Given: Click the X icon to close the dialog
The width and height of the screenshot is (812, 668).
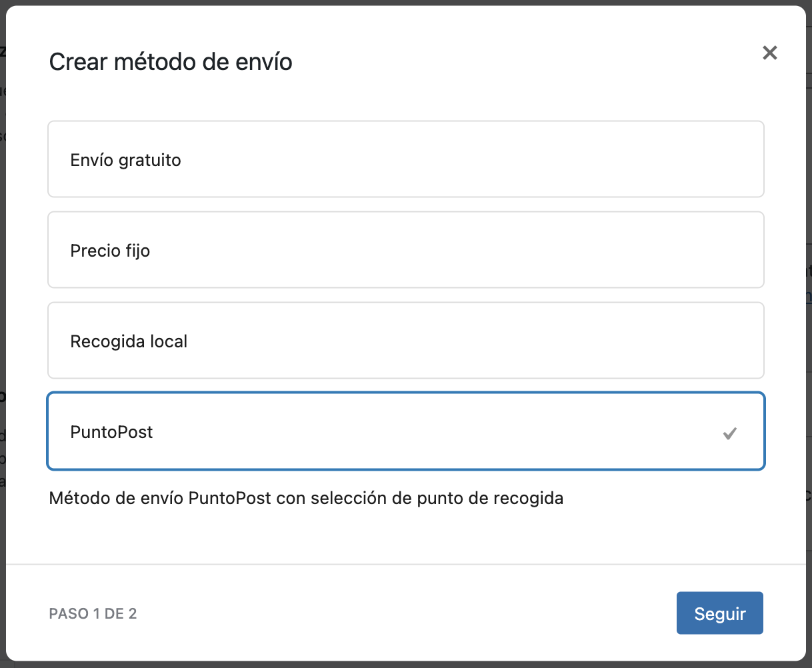Looking at the screenshot, I should [770, 52].
